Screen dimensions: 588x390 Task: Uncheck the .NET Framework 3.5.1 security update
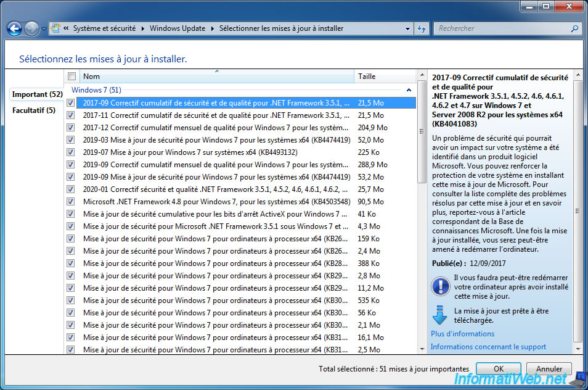[70, 226]
